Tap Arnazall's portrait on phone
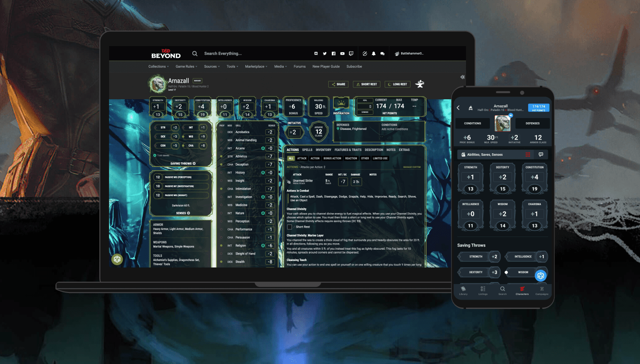 (x=503, y=123)
